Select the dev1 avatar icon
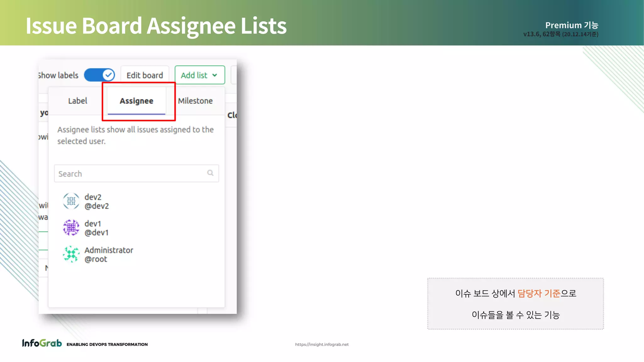The width and height of the screenshot is (644, 362). pyautogui.click(x=71, y=228)
